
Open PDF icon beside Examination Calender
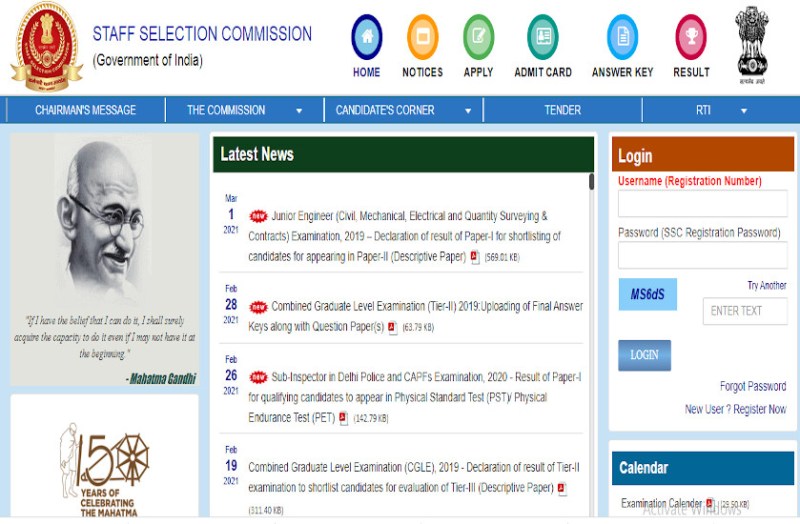pyautogui.click(x=709, y=504)
